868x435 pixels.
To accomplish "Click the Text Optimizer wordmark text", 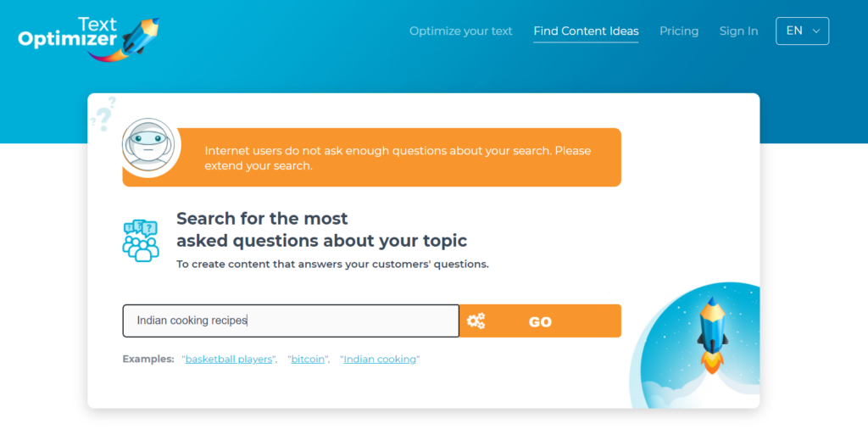I will click(x=68, y=32).
